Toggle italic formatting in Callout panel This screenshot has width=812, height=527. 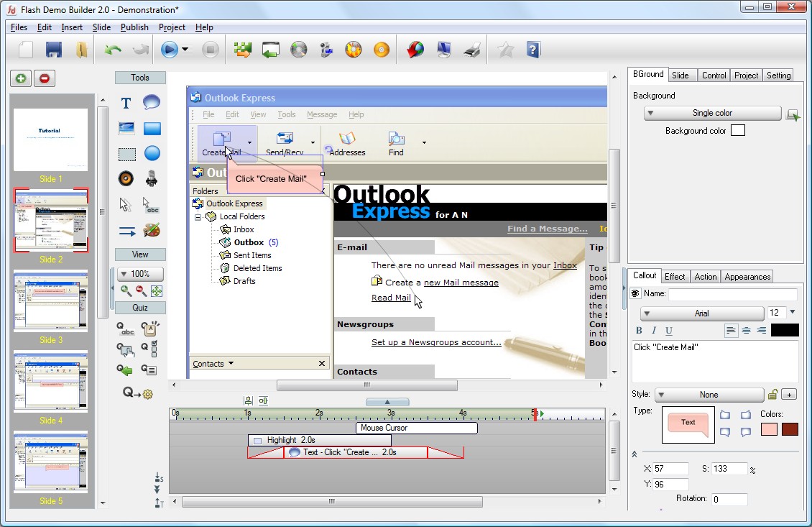654,331
